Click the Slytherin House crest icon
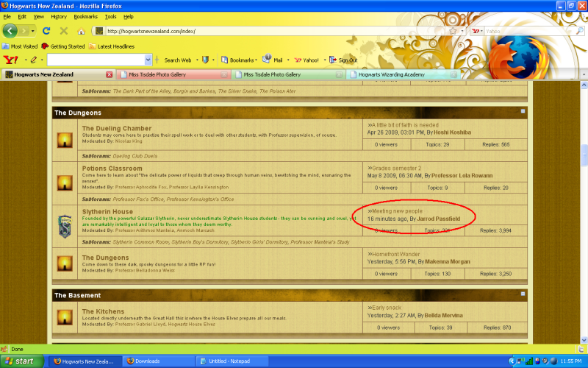Image resolution: width=588 pixels, height=368 pixels. tap(65, 226)
